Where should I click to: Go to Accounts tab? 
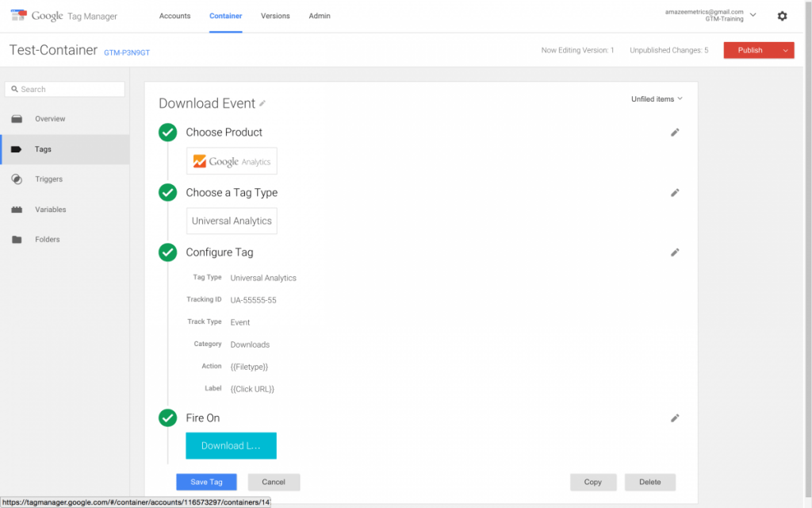174,16
